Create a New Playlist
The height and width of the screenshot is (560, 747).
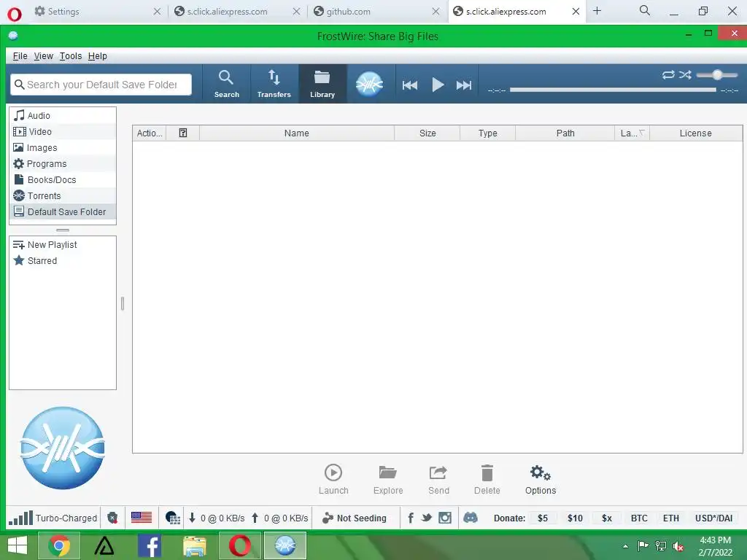tap(63, 245)
